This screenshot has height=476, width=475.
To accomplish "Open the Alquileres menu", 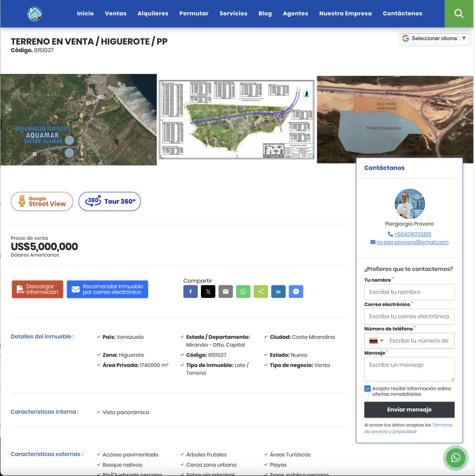I will point(153,13).
